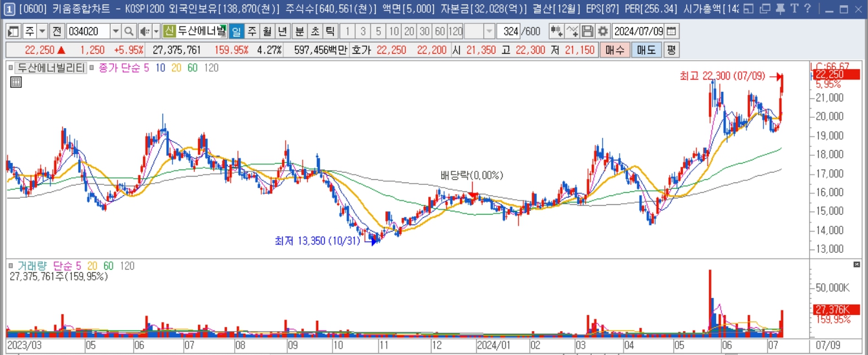Viewport: 868px width, 355px height.
Task: Click the date field 2024/07/09
Action: pyautogui.click(x=638, y=32)
